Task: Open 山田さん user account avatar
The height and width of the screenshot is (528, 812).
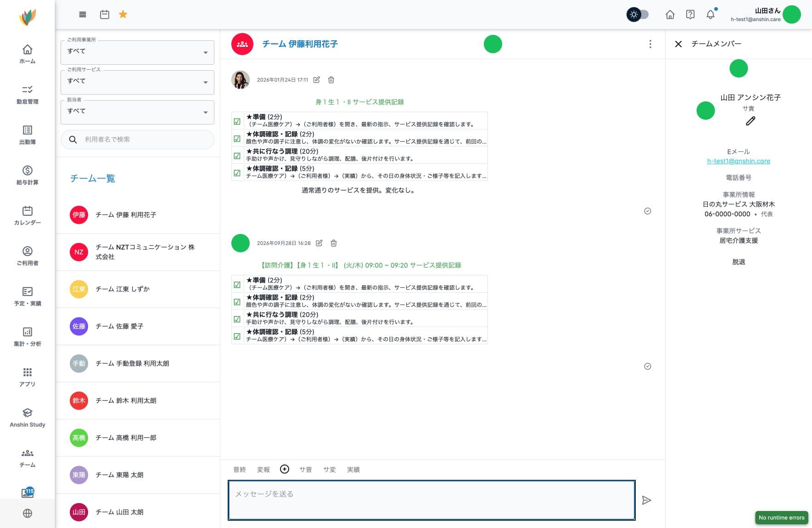Action: 792,15
